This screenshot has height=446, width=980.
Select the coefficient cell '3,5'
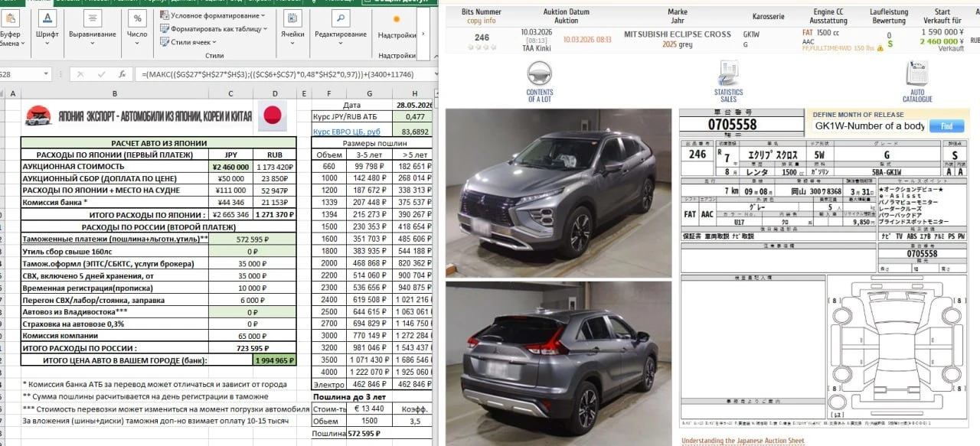pos(413,421)
